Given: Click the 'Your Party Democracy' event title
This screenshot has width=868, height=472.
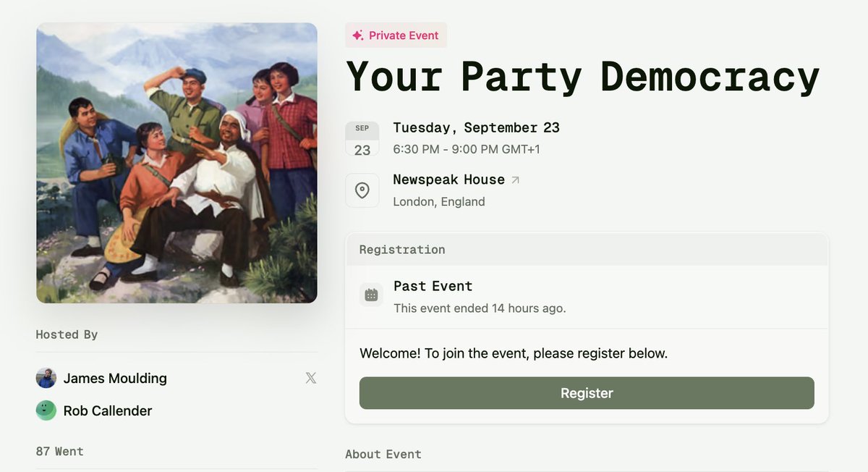Looking at the screenshot, I should pos(583,77).
